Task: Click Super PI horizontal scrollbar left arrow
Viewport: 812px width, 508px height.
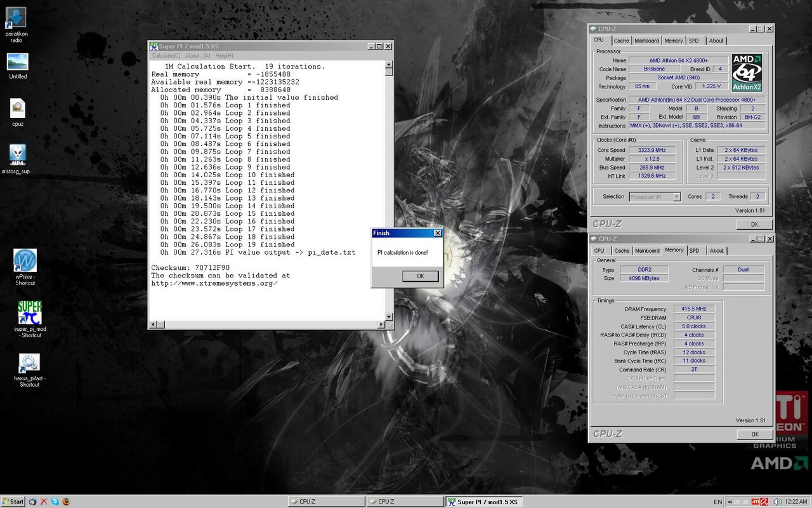Action: 152,325
